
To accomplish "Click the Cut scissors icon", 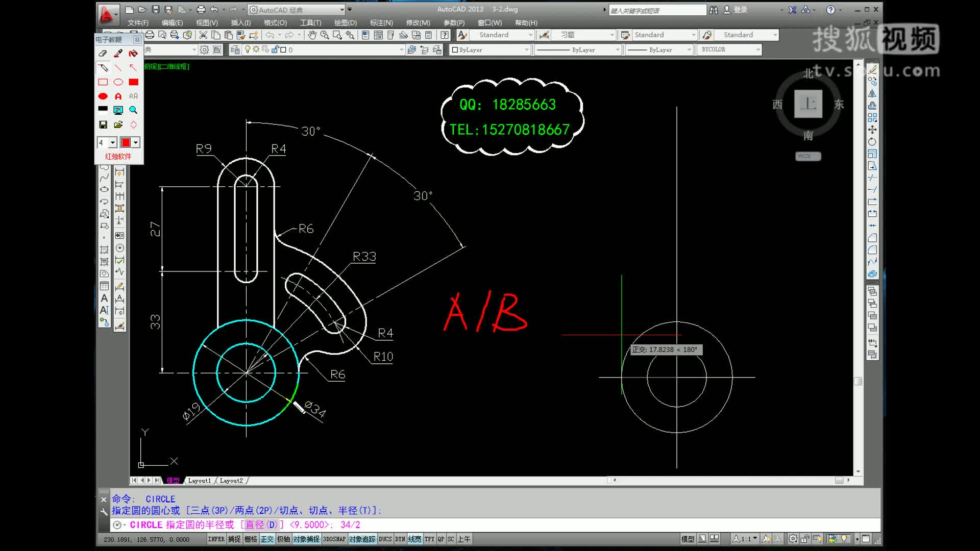I will click(x=203, y=35).
